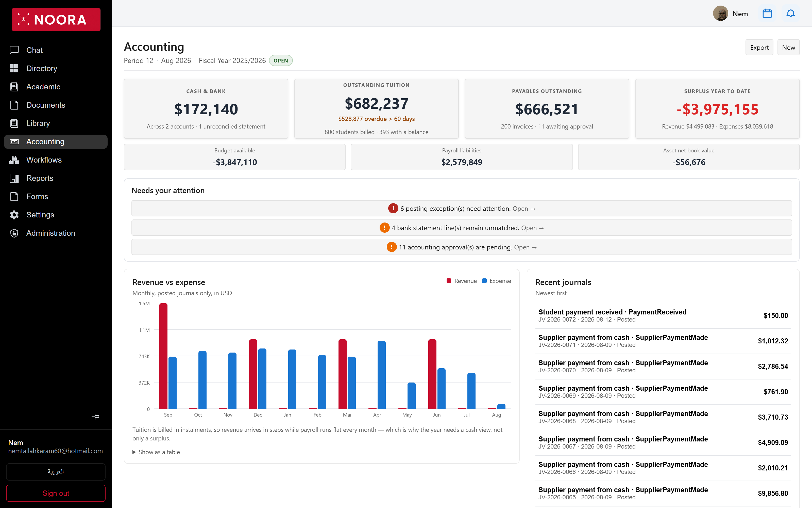This screenshot has height=508, width=812.
Task: Click the $9,856.80 journal amount
Action: point(773,493)
